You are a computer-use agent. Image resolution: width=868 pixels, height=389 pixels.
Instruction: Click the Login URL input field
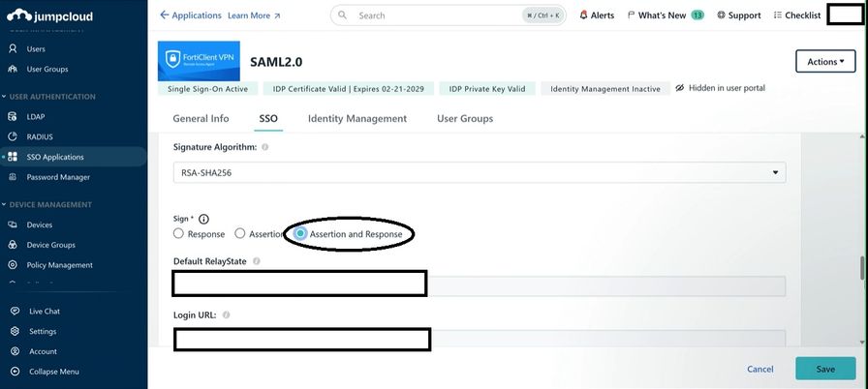point(480,339)
